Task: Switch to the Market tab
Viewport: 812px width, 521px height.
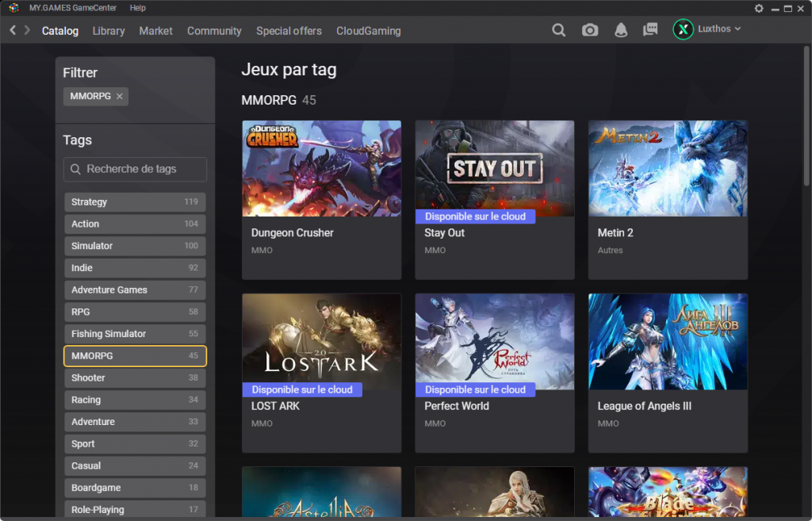Action: point(156,31)
